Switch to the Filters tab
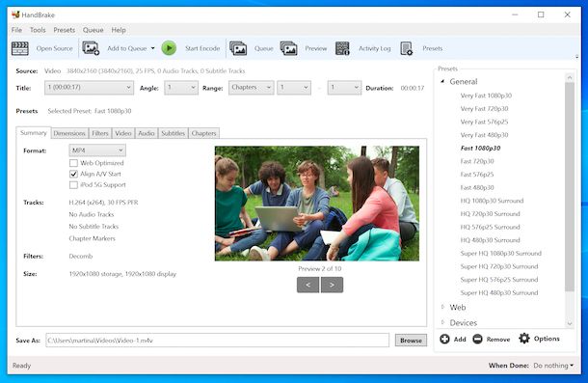Viewport: 588px width, 383px height. tap(100, 133)
